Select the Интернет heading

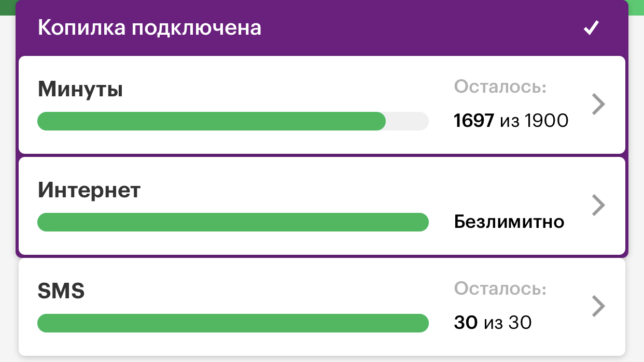[89, 191]
